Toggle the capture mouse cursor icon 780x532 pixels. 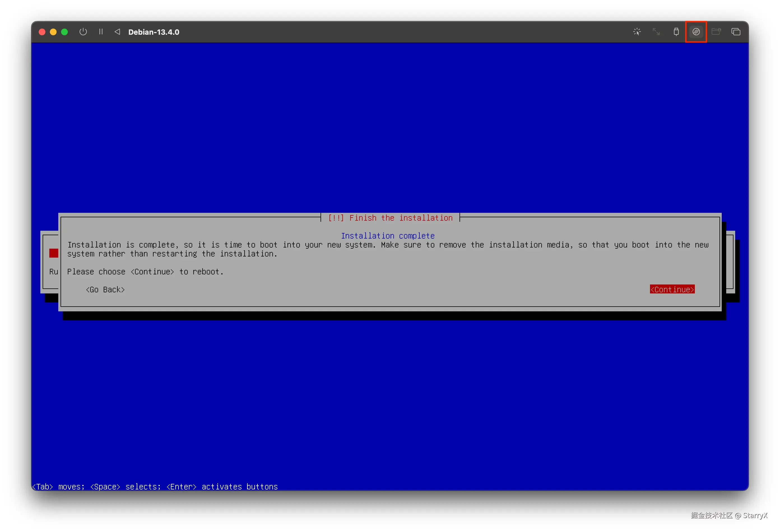tap(637, 32)
